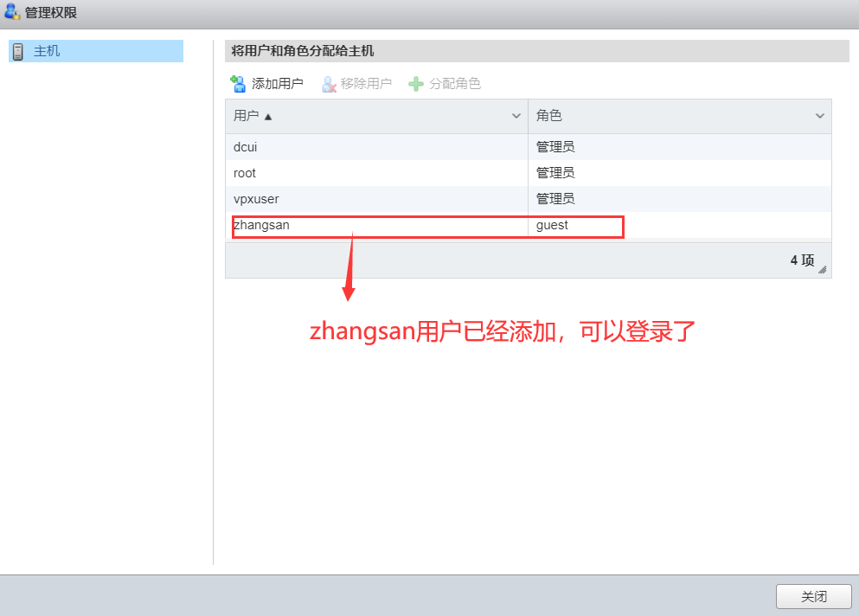
Task: Select the vpxuser user row
Action: click(529, 199)
